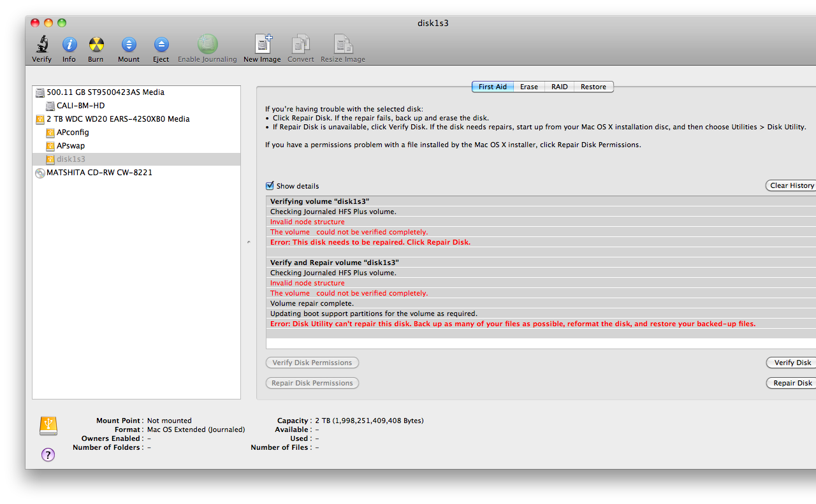816x504 pixels.
Task: Click the Mount toolbar icon
Action: tap(129, 44)
